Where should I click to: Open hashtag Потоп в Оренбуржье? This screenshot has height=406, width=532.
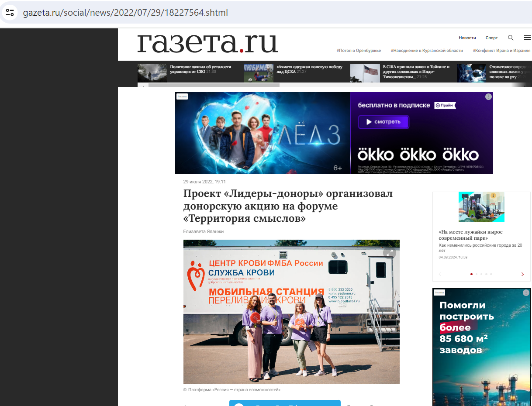(359, 51)
